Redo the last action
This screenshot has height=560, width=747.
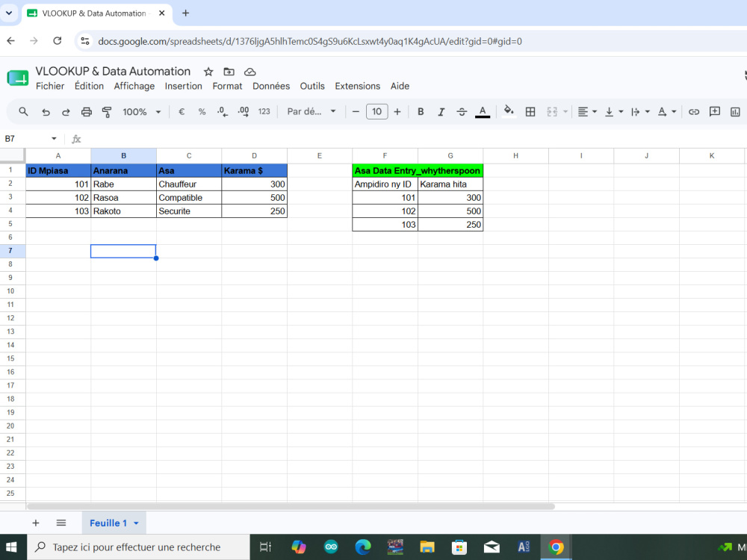click(66, 112)
